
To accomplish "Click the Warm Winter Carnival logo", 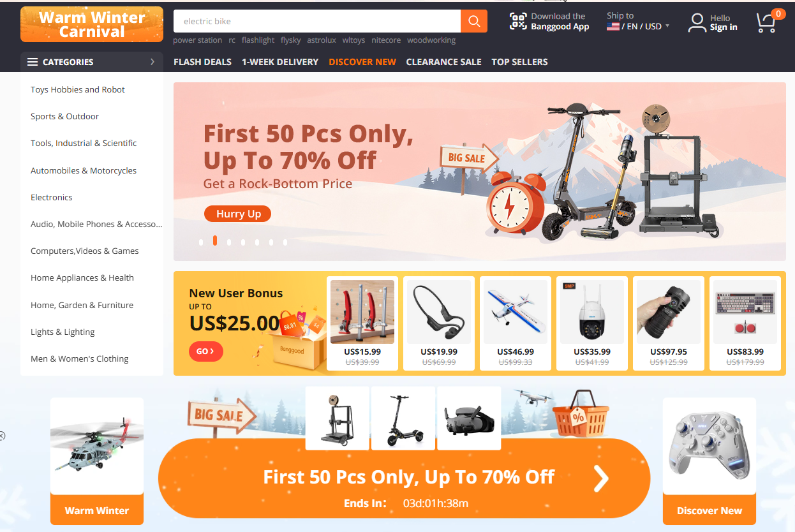I will (x=92, y=24).
